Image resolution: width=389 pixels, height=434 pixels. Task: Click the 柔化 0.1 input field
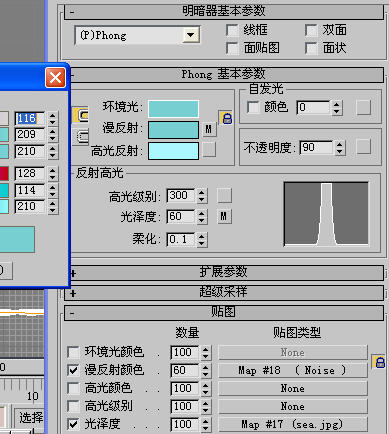pos(181,239)
